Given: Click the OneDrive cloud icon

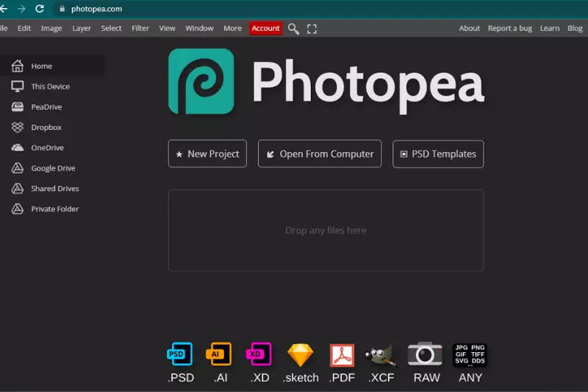Looking at the screenshot, I should click(17, 147).
